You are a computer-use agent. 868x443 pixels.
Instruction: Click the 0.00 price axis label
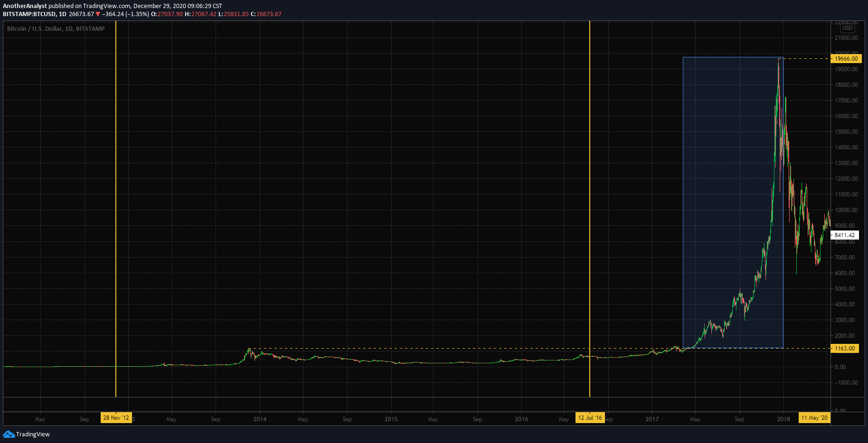pos(840,367)
